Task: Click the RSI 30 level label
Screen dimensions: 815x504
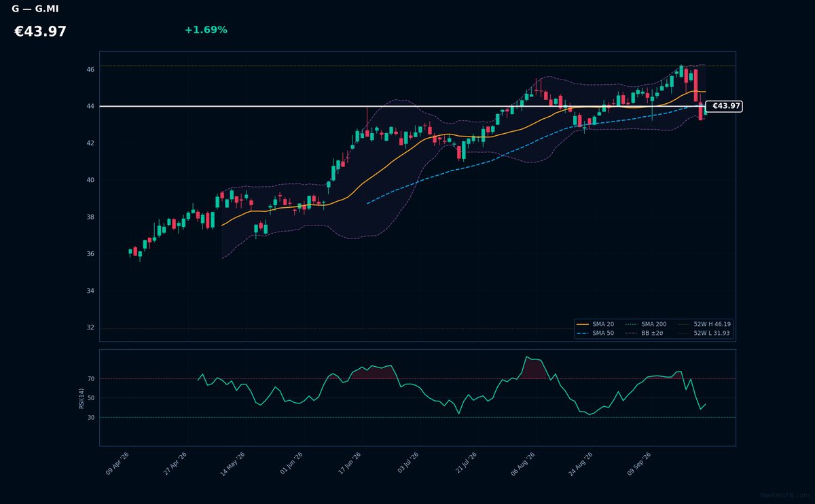Action: tap(91, 417)
